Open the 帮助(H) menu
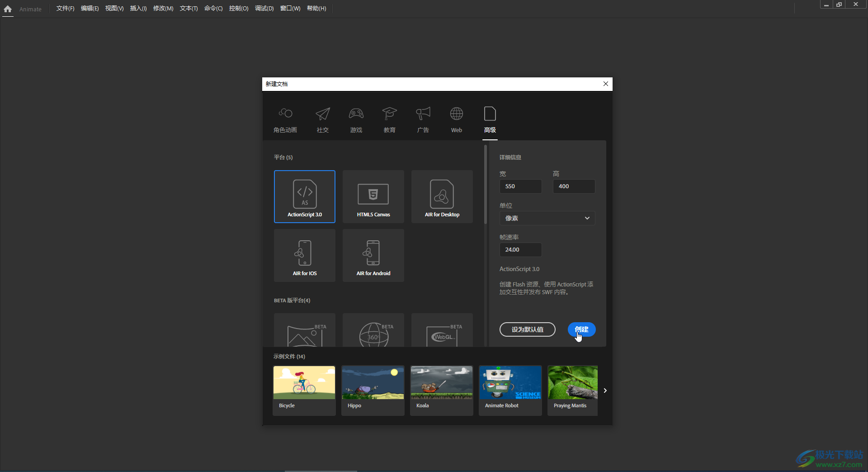The image size is (868, 472). pos(316,9)
